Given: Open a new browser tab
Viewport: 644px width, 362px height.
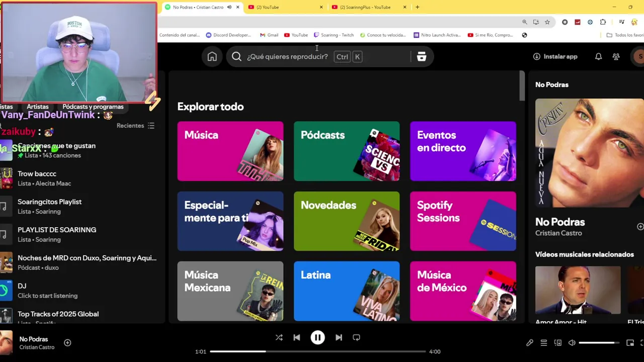Looking at the screenshot, I should tap(417, 7).
